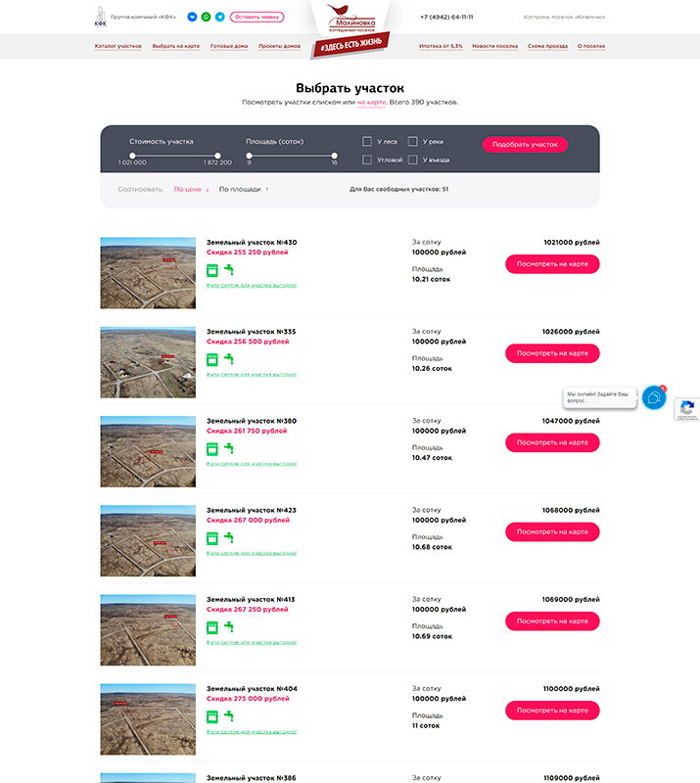The height and width of the screenshot is (783, 700).
Task: Click «Оставить заявку» button in header
Action: 257,17
